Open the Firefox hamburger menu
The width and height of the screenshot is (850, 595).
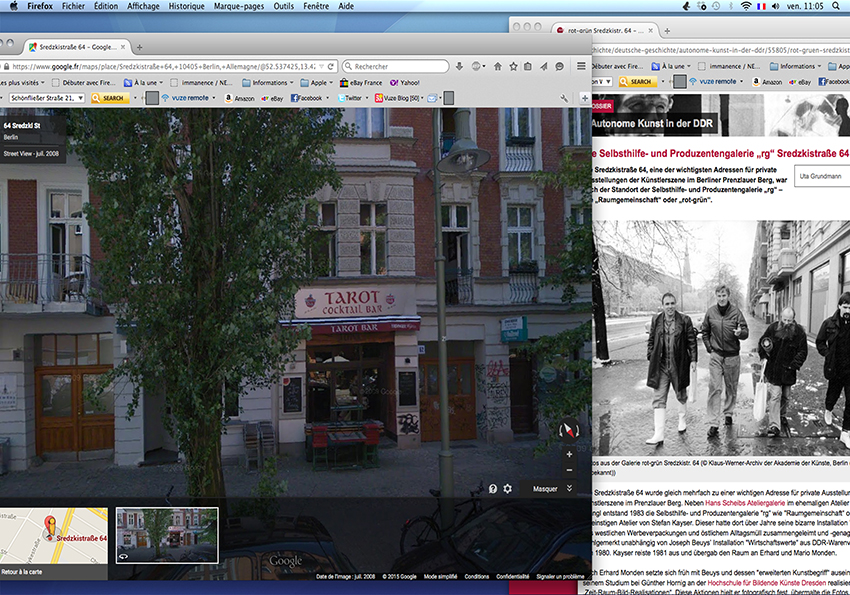click(581, 66)
